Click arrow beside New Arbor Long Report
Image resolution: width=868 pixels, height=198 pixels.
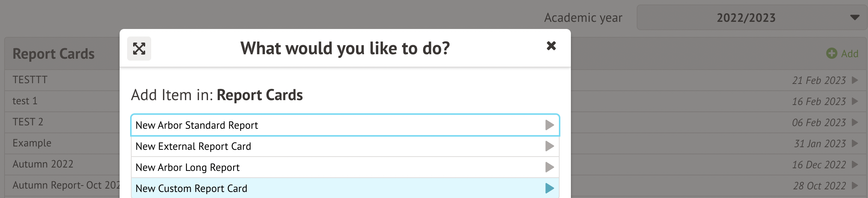(549, 167)
